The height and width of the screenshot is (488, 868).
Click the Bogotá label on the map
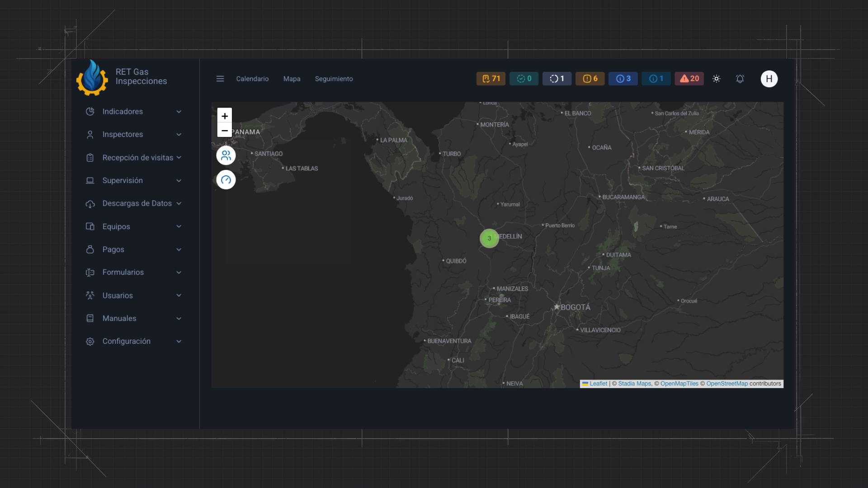(575, 307)
